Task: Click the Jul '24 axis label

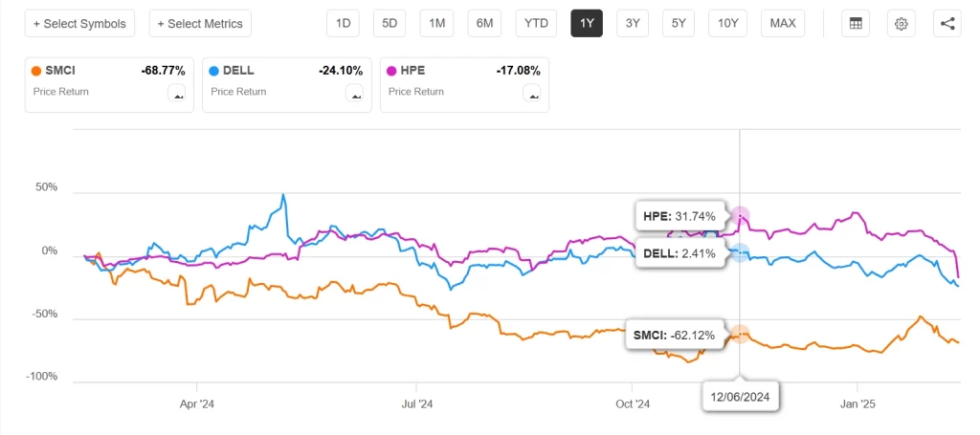Action: pyautogui.click(x=417, y=404)
